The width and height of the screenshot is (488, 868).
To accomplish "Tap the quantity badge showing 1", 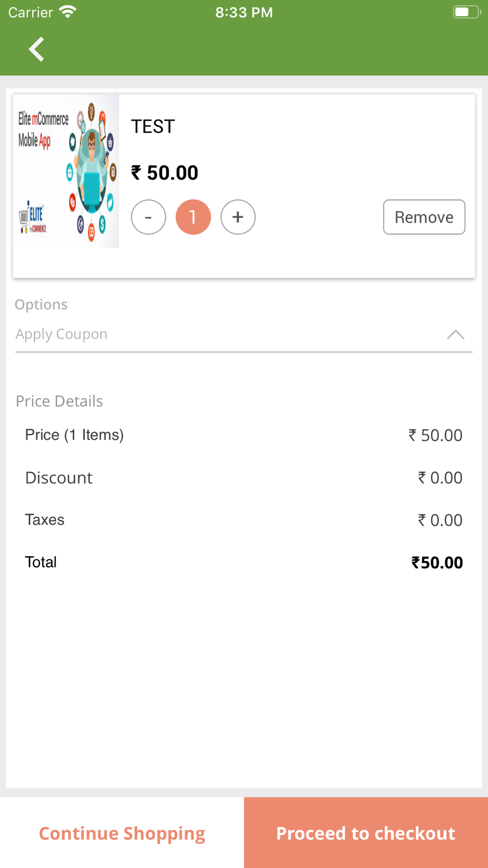I will click(193, 217).
